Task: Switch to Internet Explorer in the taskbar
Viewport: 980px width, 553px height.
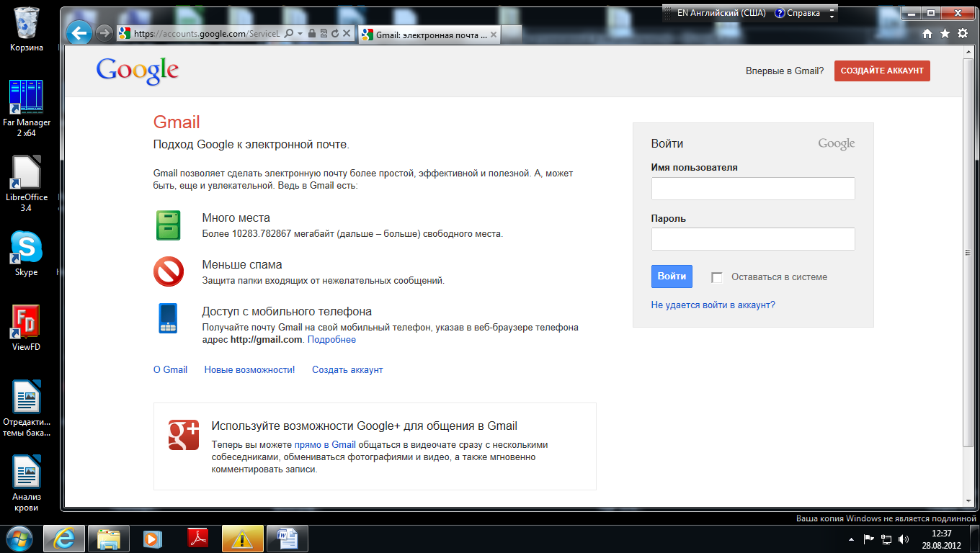Action: (64, 539)
